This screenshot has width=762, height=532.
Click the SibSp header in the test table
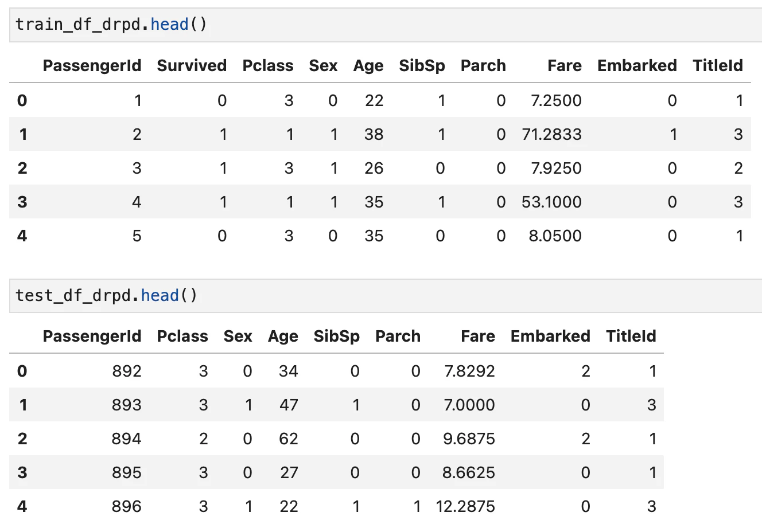(336, 336)
